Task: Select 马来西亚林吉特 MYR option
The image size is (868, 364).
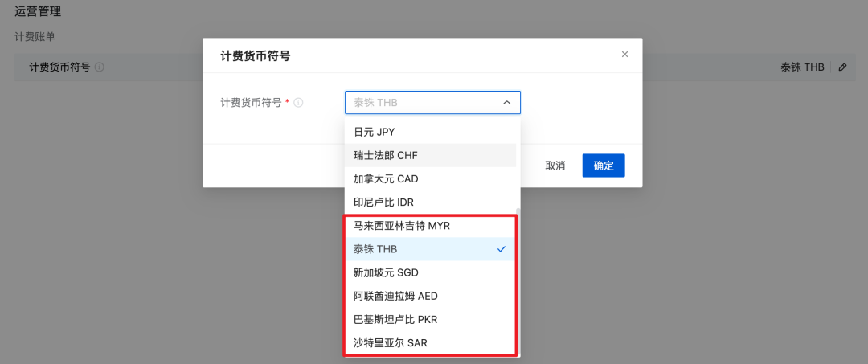Action: click(430, 226)
